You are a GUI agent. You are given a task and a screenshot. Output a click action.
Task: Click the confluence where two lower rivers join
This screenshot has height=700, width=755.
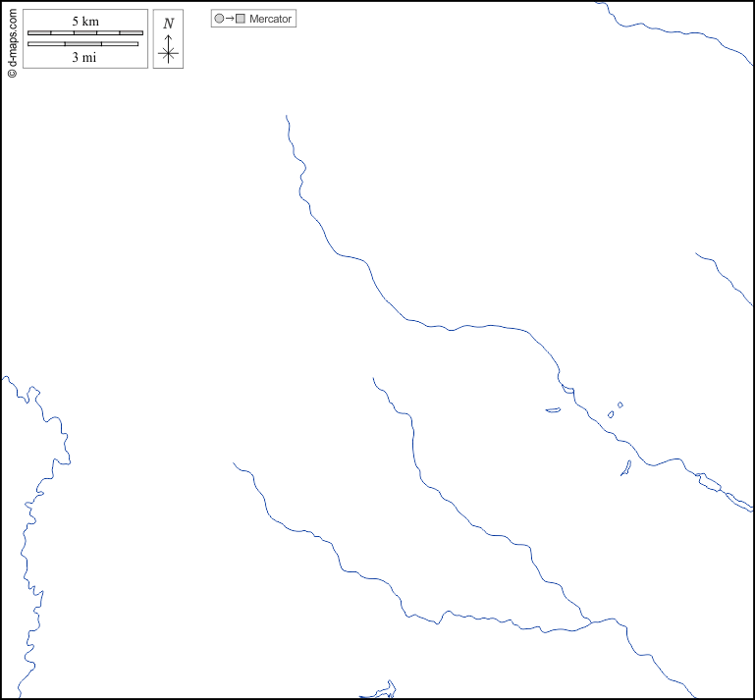587,622
